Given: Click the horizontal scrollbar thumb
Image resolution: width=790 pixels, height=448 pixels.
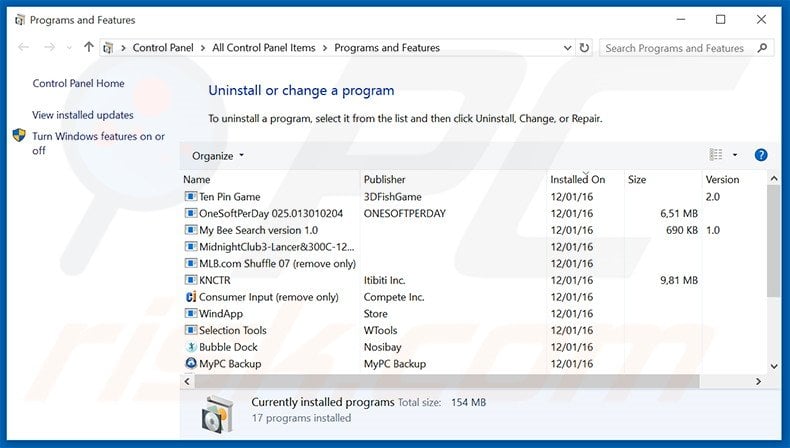Looking at the screenshot, I should (x=447, y=381).
